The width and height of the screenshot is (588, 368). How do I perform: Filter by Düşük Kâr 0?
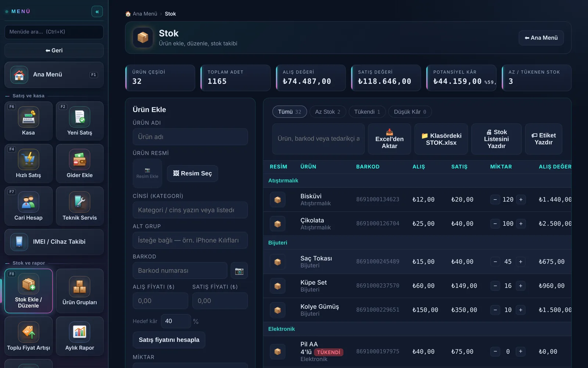point(410,112)
